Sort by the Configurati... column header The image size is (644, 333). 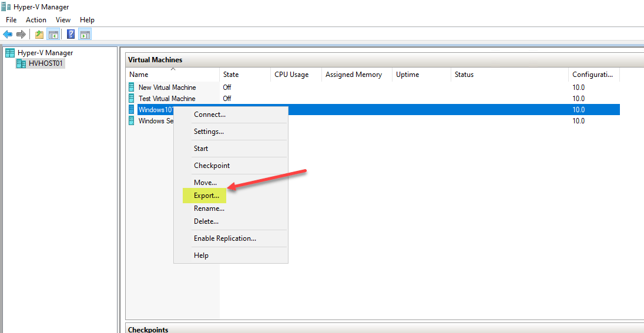(594, 75)
